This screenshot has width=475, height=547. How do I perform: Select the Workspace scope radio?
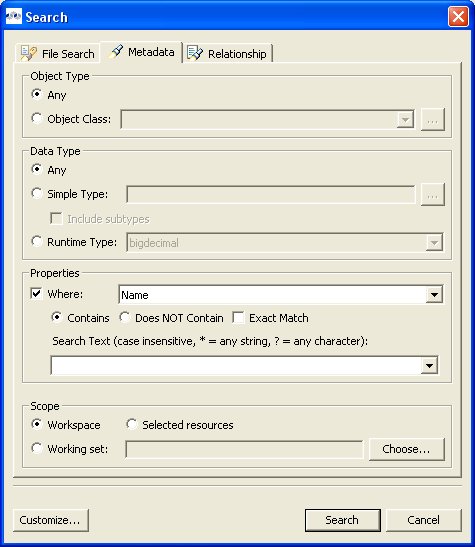coord(37,424)
